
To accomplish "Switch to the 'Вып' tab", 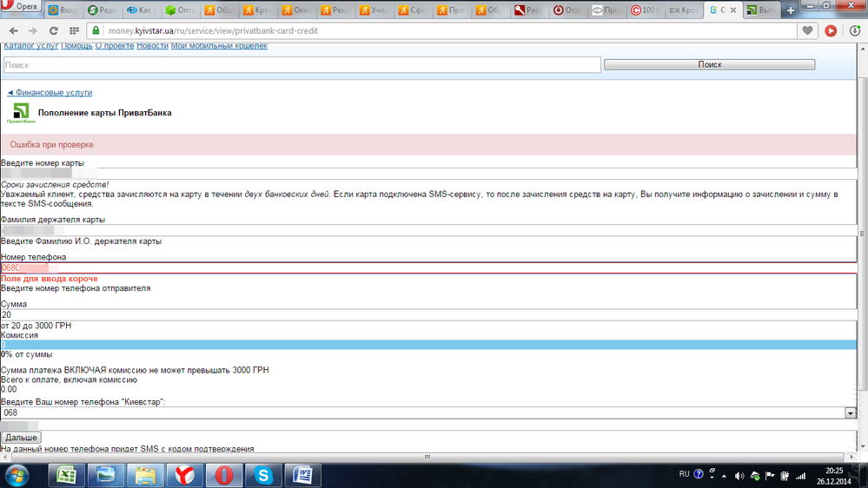I will click(x=760, y=10).
